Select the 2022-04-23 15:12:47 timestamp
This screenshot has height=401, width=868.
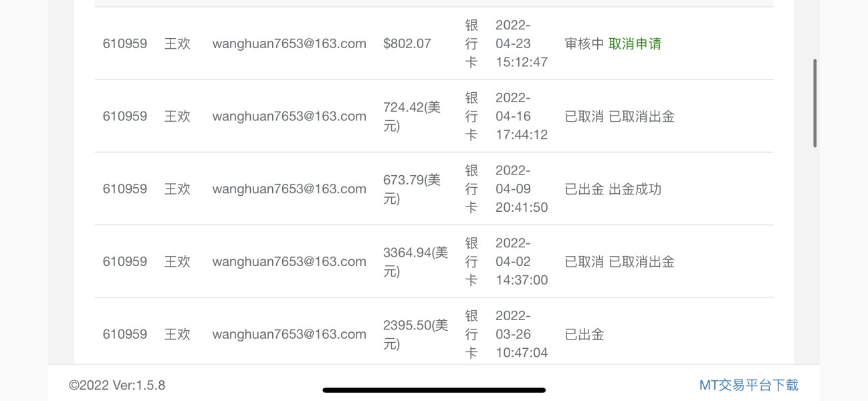coord(521,44)
